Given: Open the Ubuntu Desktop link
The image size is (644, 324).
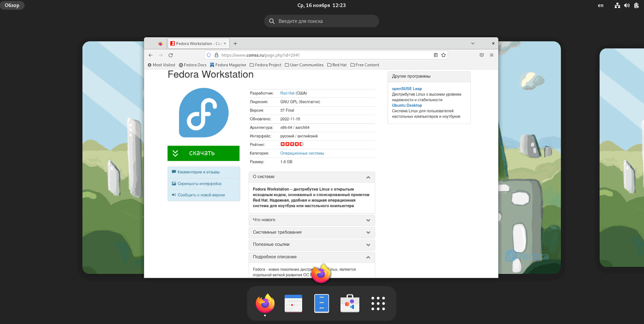Looking at the screenshot, I should click(x=407, y=106).
